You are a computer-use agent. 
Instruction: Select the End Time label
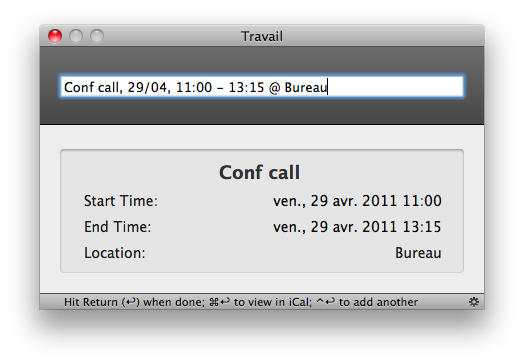point(118,227)
